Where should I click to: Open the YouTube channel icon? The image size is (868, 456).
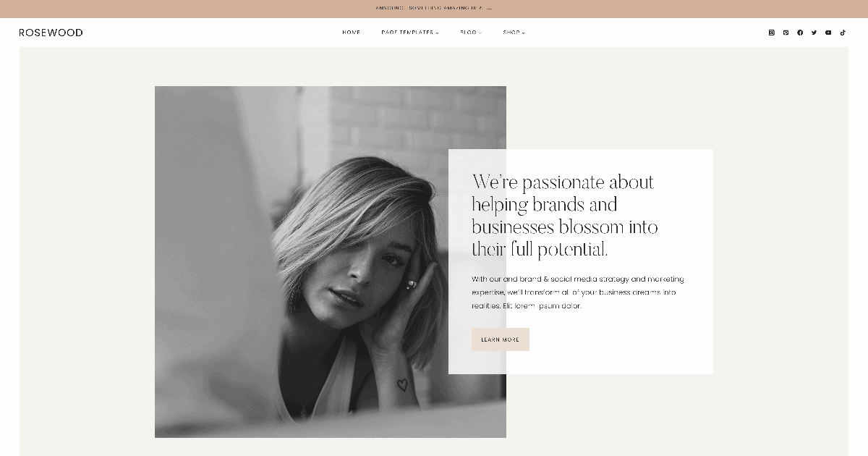pyautogui.click(x=828, y=33)
